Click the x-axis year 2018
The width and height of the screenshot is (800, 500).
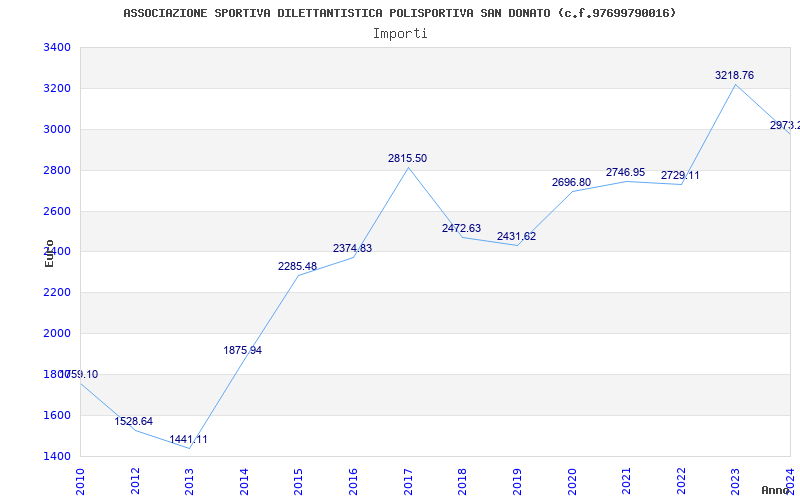click(x=462, y=481)
